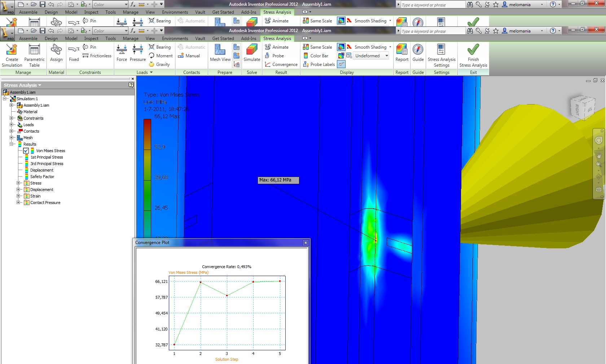Click the Animate button
This screenshot has width=606, height=364.
[277, 47]
